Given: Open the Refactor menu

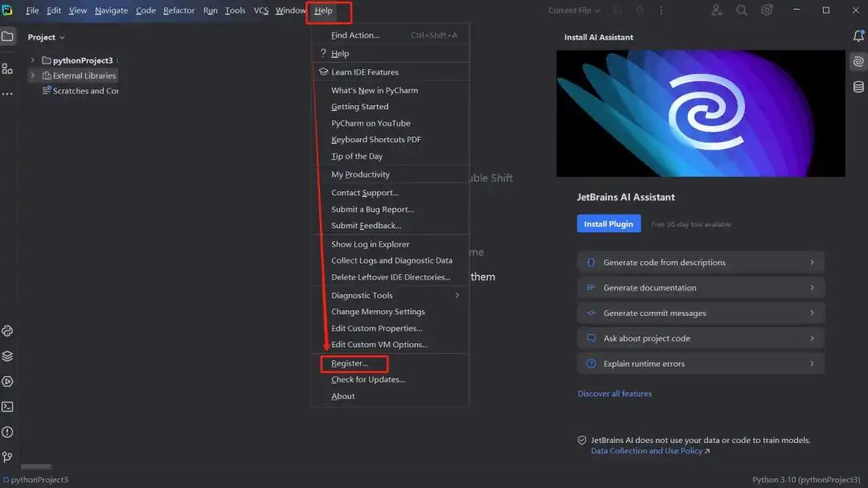Looking at the screenshot, I should [x=178, y=10].
